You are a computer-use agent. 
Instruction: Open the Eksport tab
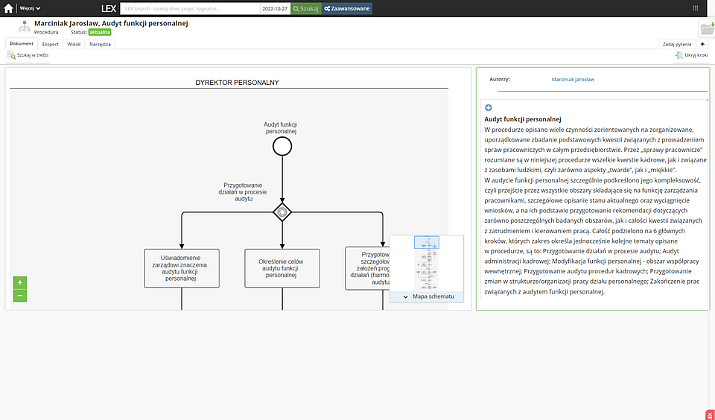tap(50, 44)
